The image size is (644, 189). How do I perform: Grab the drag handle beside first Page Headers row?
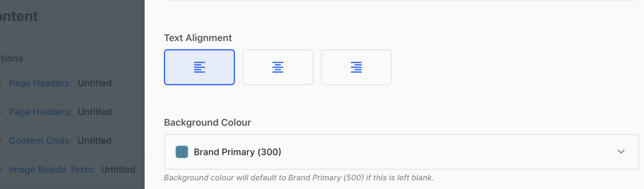pos(1,83)
